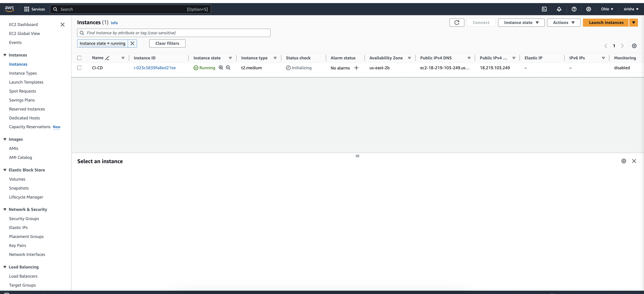Open the notifications bell icon
The image size is (644, 294).
(x=559, y=9)
